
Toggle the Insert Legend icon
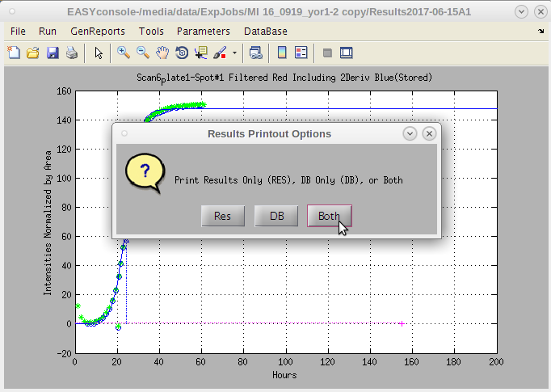tap(301, 53)
